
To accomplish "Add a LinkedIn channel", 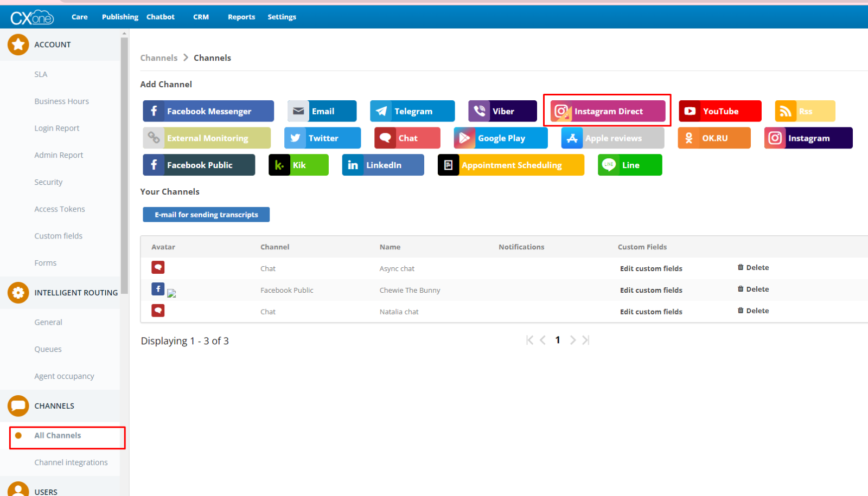I will (x=383, y=165).
